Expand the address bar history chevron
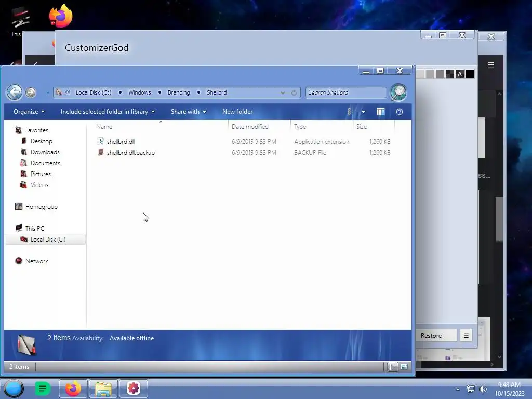The height and width of the screenshot is (399, 532). [283, 92]
